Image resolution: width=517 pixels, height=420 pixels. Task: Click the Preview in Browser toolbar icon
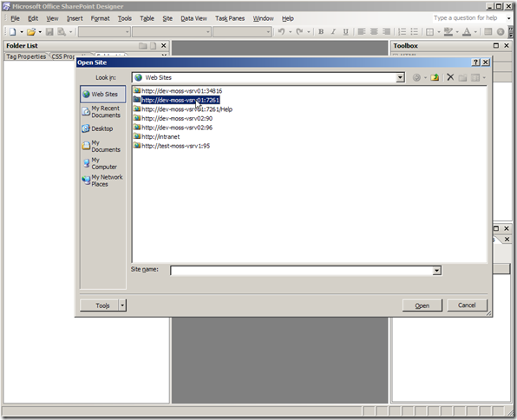click(x=62, y=31)
